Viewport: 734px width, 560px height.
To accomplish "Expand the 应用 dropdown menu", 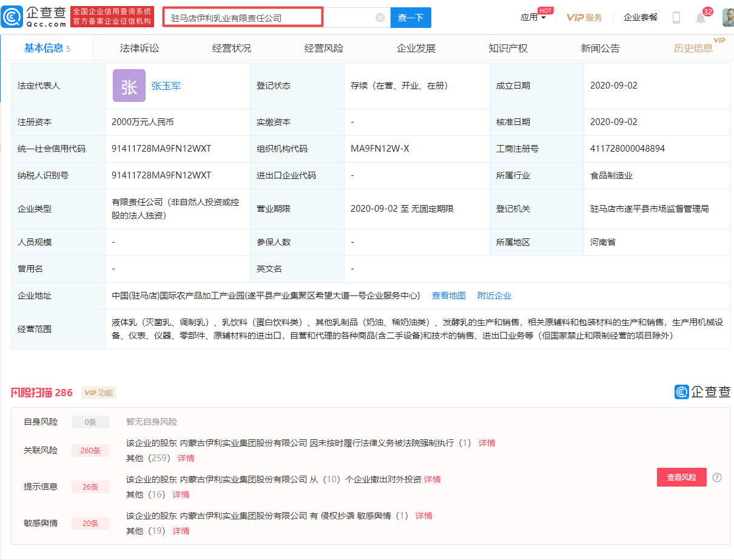I will [533, 18].
